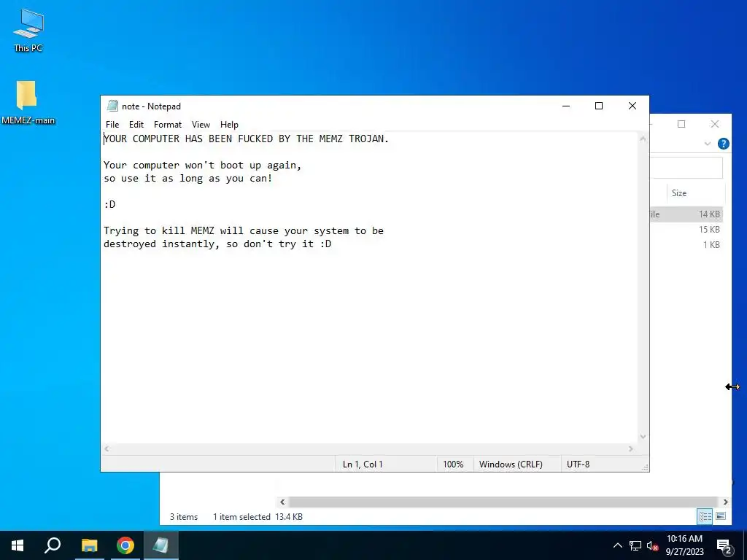Show hidden system tray icons

coord(617,545)
